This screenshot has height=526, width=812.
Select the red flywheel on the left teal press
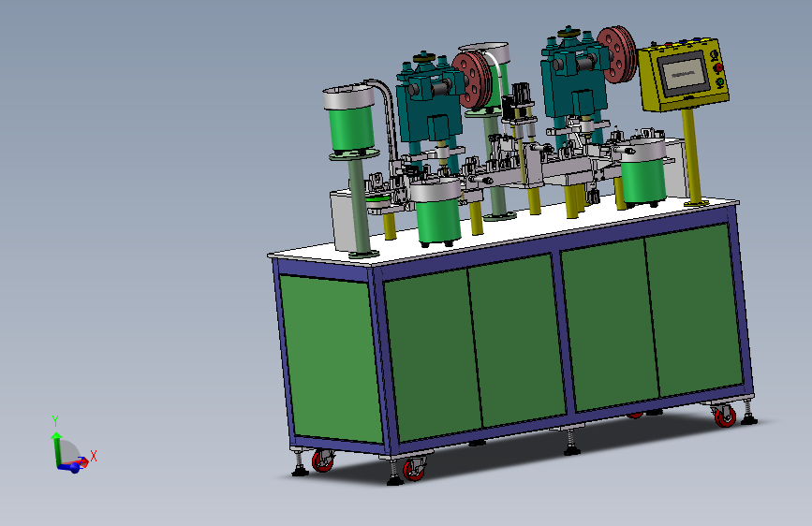point(472,80)
